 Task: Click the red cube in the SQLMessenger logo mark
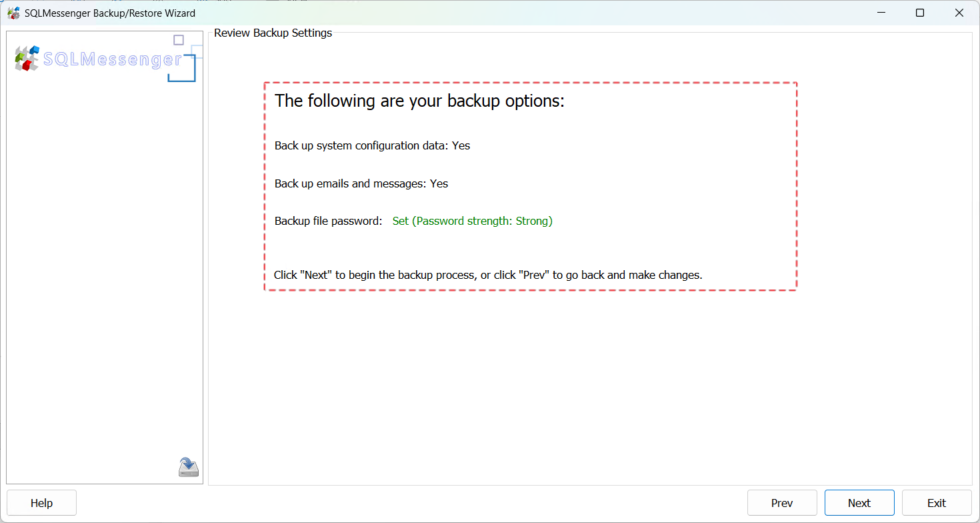(27, 65)
